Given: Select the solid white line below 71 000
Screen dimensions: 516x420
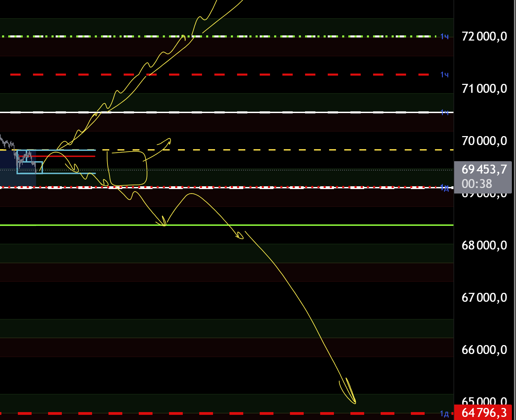Looking at the screenshot, I should point(275,112).
